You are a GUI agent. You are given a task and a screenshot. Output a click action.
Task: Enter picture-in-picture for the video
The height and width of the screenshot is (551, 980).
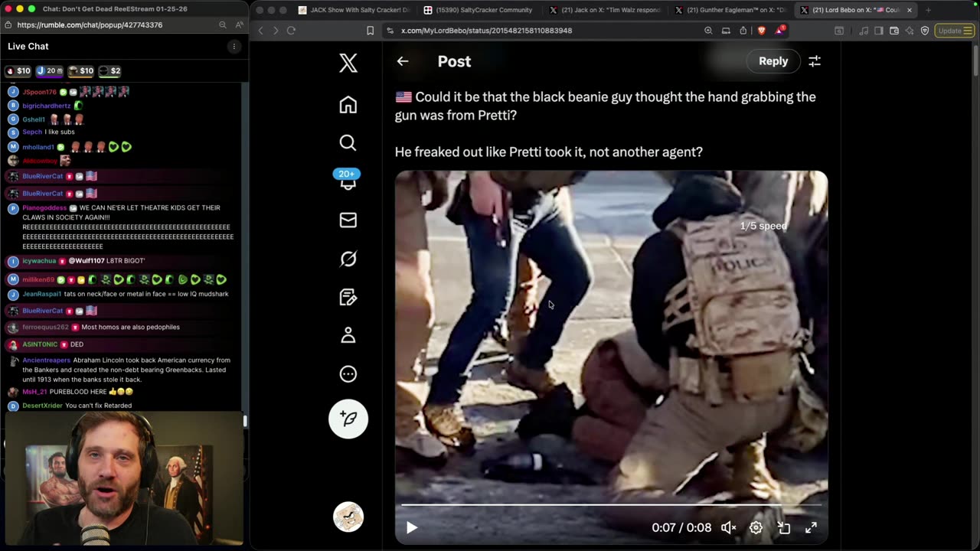pyautogui.click(x=783, y=527)
